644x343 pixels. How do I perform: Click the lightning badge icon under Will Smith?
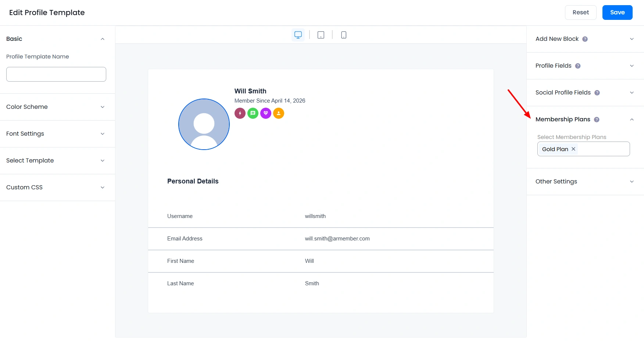(x=240, y=113)
